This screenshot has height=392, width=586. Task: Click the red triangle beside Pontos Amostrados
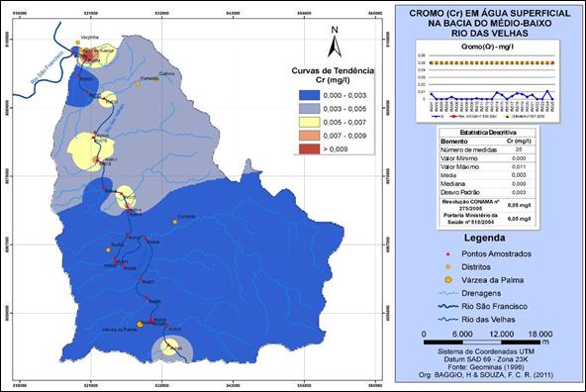click(448, 254)
